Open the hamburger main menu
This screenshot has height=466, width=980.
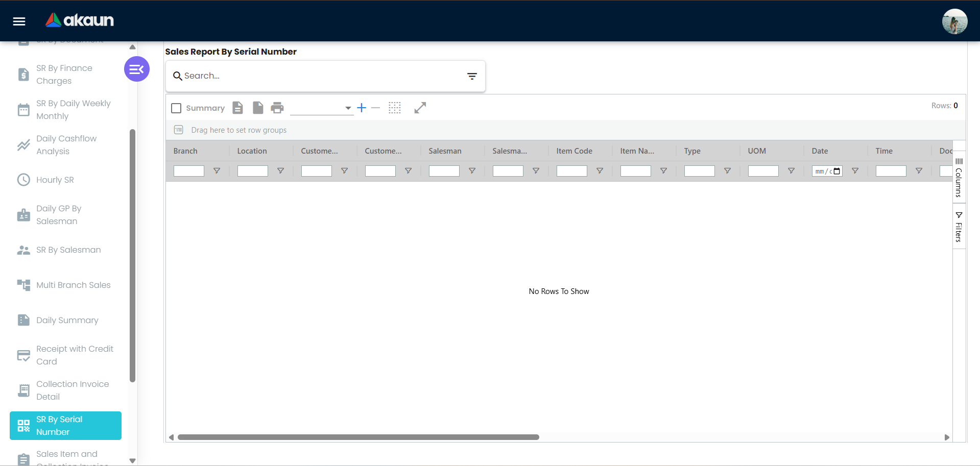coord(19,21)
